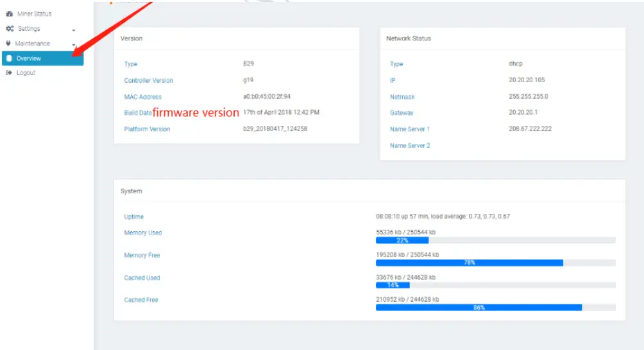The width and height of the screenshot is (644, 350).
Task: Click the Platform Version label
Action: [x=147, y=129]
